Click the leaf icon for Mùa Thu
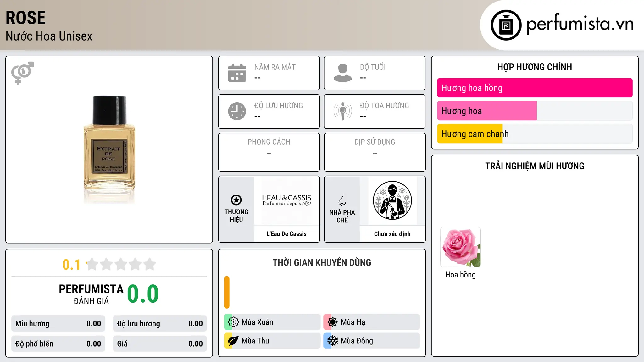644x362 pixels. point(233,341)
